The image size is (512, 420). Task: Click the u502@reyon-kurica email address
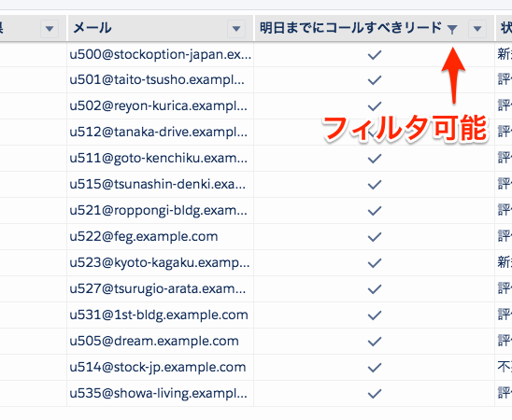159,106
